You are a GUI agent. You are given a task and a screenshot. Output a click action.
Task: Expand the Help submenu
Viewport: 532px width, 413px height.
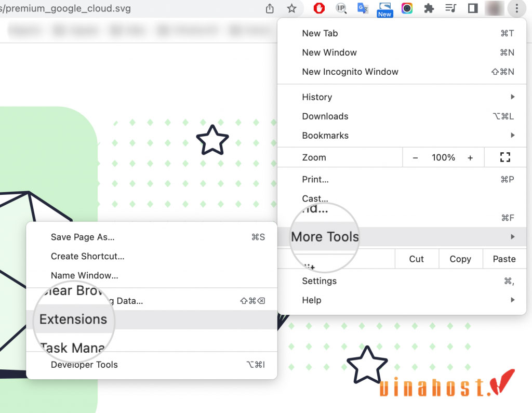[x=402, y=300]
